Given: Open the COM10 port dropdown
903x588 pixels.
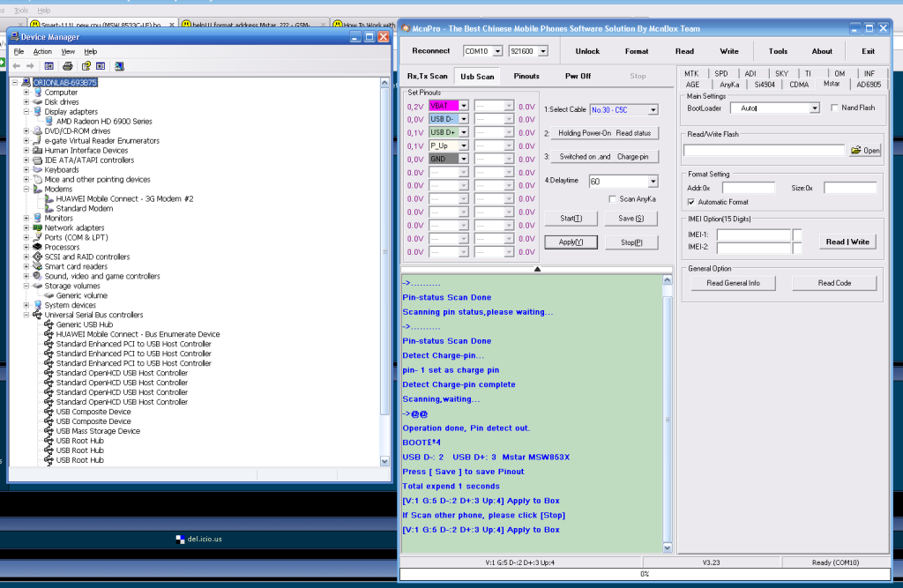Looking at the screenshot, I should tap(497, 51).
